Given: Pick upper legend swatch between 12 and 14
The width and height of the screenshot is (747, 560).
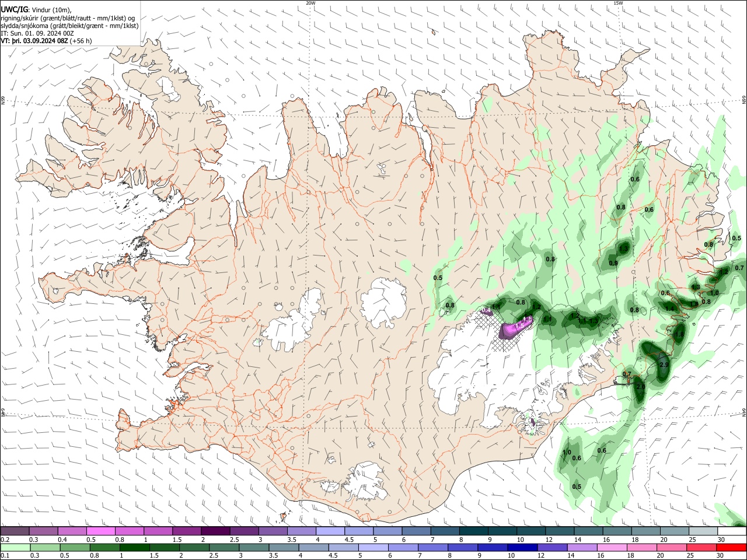Looking at the screenshot, I should point(560,531).
